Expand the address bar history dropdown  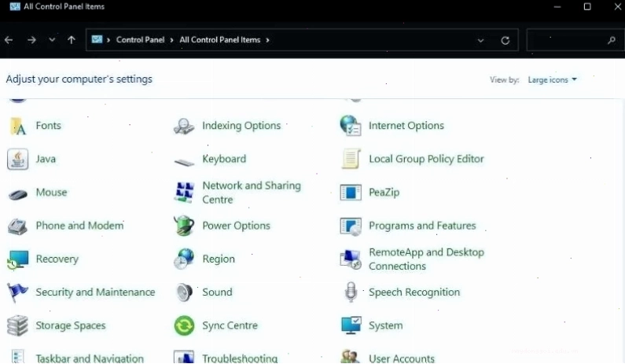[x=480, y=40]
